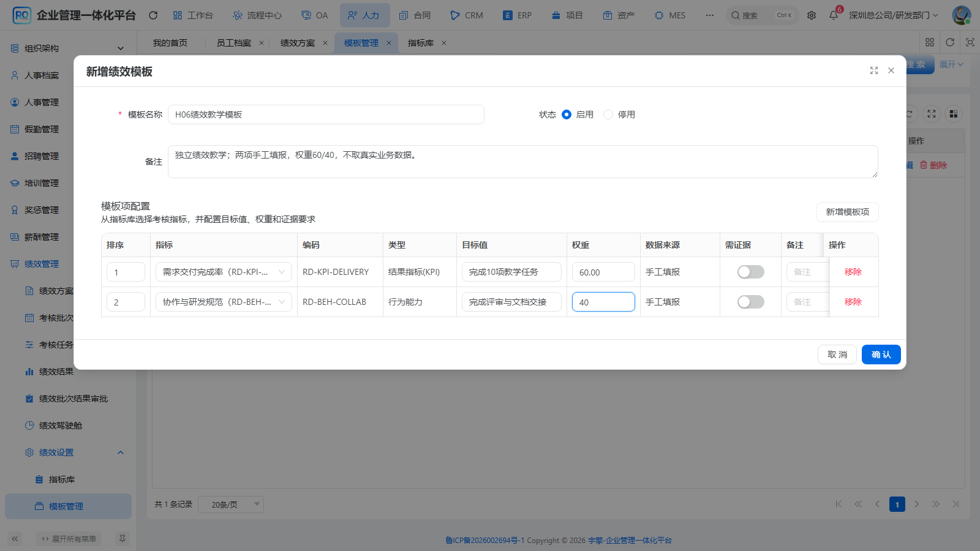The image size is (980, 551).
Task: Click the user avatar
Action: [x=962, y=15]
